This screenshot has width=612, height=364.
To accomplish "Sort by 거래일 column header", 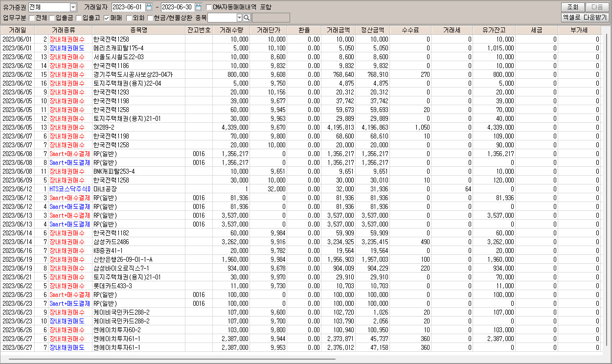I will pos(17,30).
